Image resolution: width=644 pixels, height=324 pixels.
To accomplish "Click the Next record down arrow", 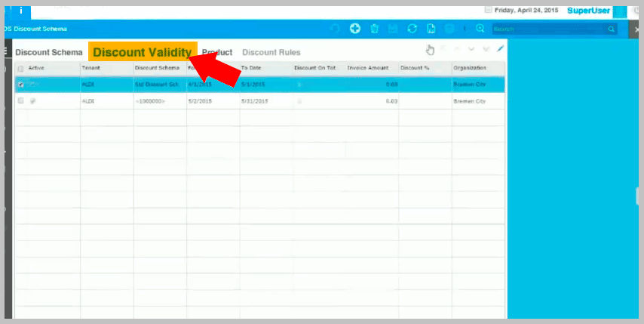I will (471, 49).
